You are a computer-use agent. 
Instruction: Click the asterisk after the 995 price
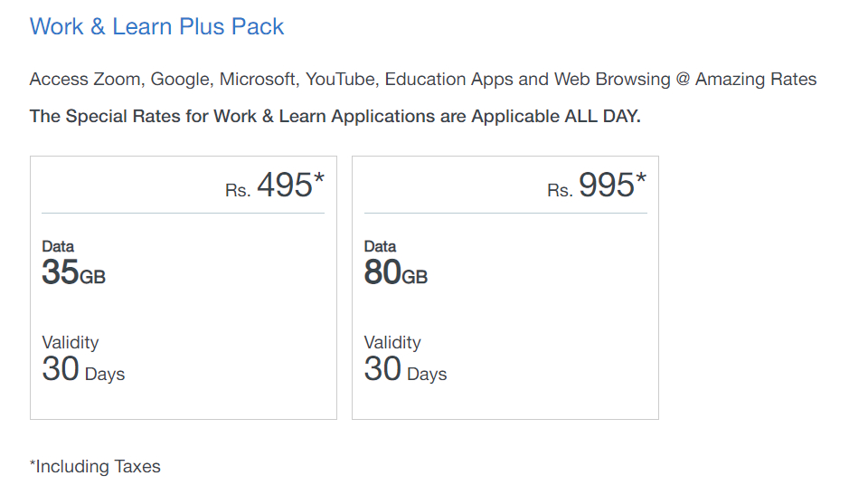pyautogui.click(x=641, y=179)
